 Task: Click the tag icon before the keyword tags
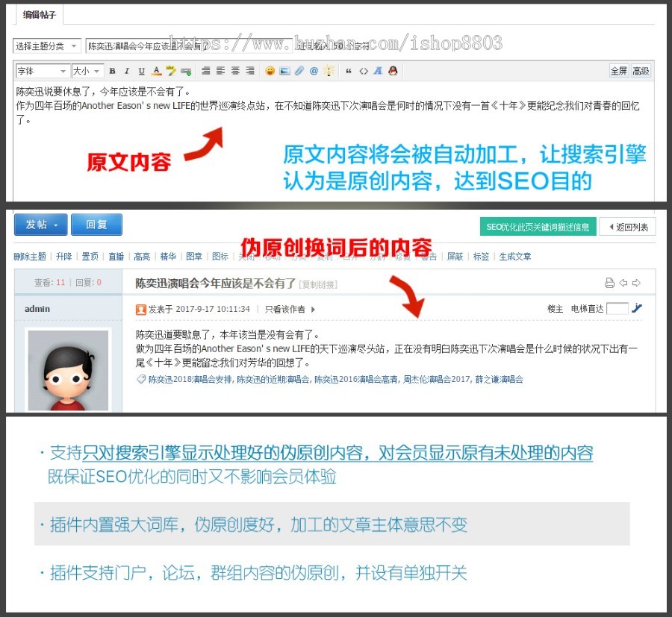(141, 379)
